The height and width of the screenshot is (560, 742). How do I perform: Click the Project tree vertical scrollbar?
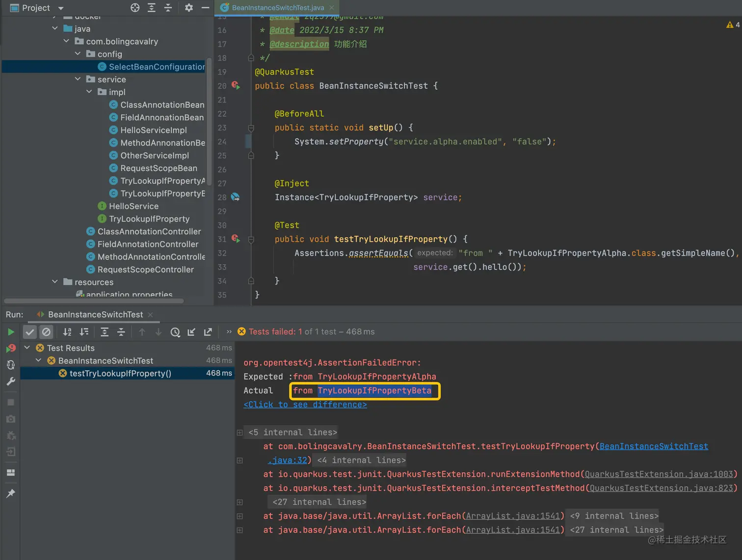pyautogui.click(x=209, y=122)
